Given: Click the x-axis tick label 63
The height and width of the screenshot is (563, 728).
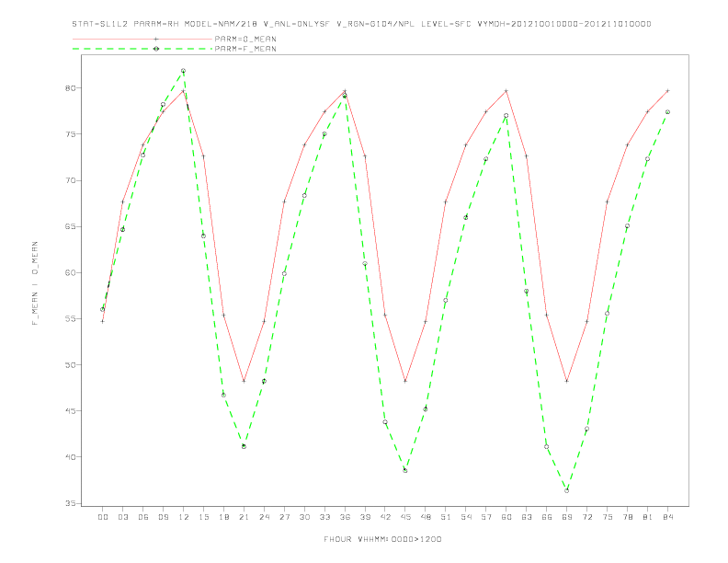Looking at the screenshot, I should click(527, 517).
